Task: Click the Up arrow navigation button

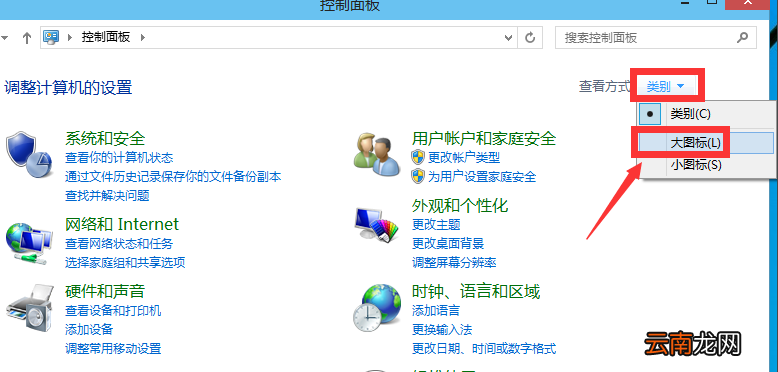Action: coord(27,38)
